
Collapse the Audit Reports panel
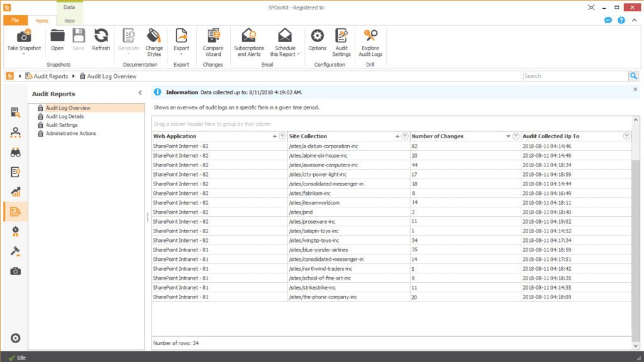[x=140, y=93]
